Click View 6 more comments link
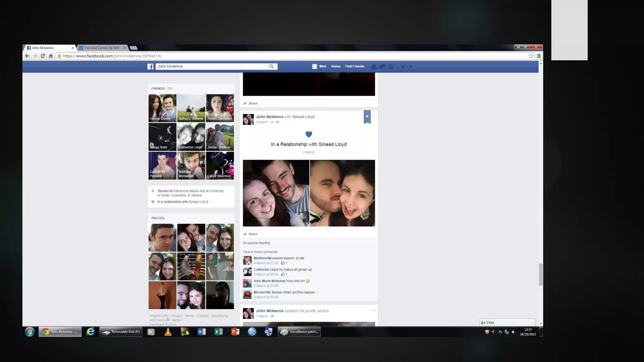 click(260, 252)
